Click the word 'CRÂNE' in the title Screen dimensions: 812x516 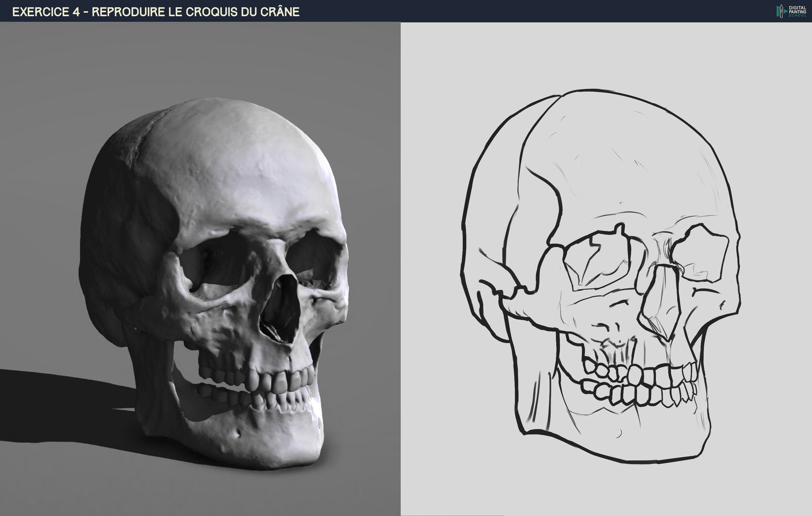click(280, 12)
